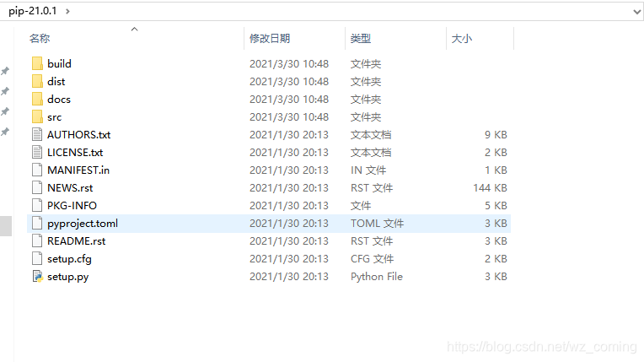Sort files by 类型 column header
The height and width of the screenshot is (362, 644).
pos(361,39)
